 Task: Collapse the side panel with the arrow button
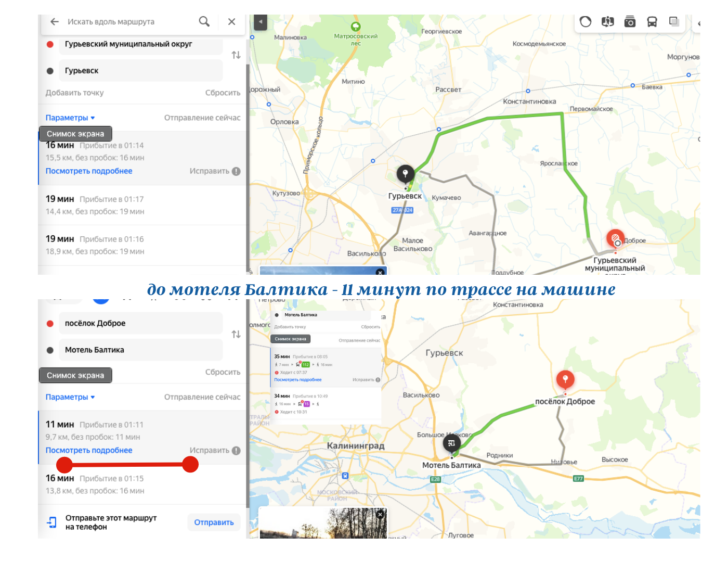point(261,22)
